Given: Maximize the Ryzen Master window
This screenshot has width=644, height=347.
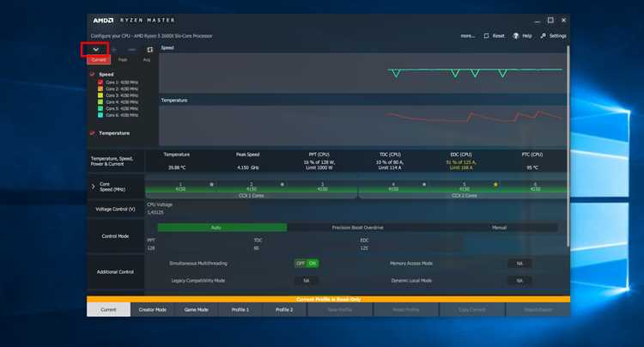Looking at the screenshot, I should [550, 20].
